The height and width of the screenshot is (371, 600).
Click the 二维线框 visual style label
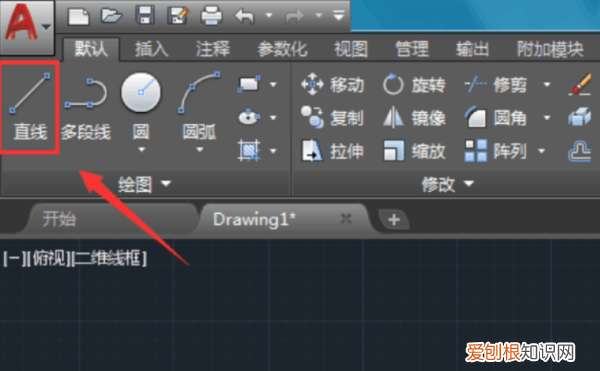pos(108,259)
